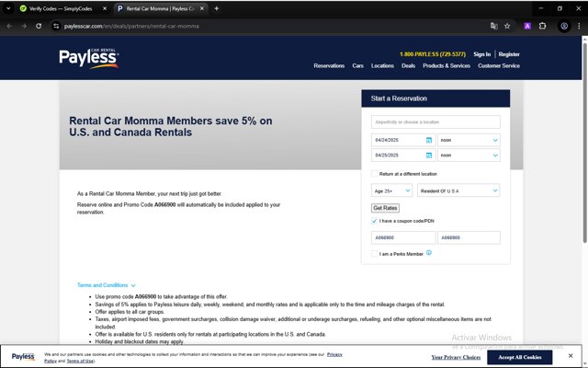Image resolution: width=588 pixels, height=368 pixels.
Task: Open Your Privacy Choices link
Action: click(x=456, y=357)
